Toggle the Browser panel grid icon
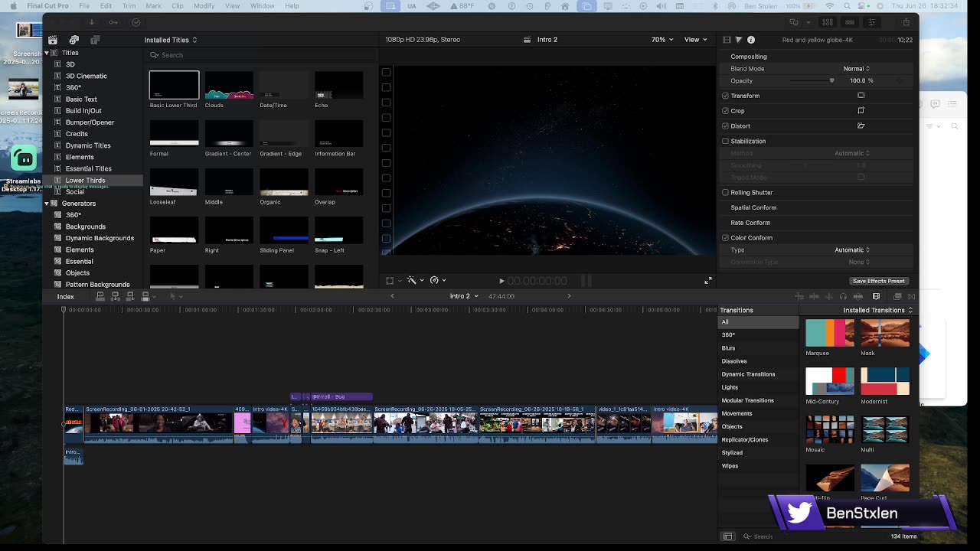This screenshot has height=551, width=980. point(828,22)
